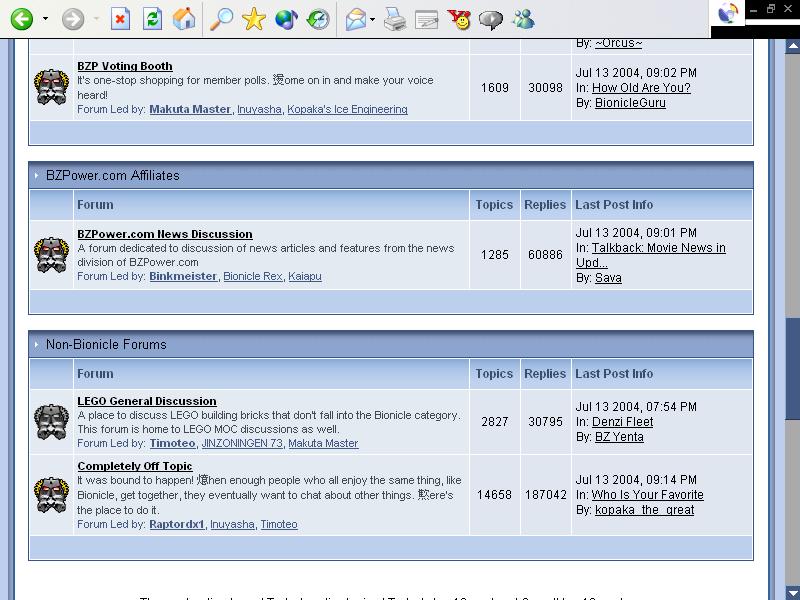Launch the MSN Messenger people icon
Screen dimensions: 800x600
click(x=523, y=19)
